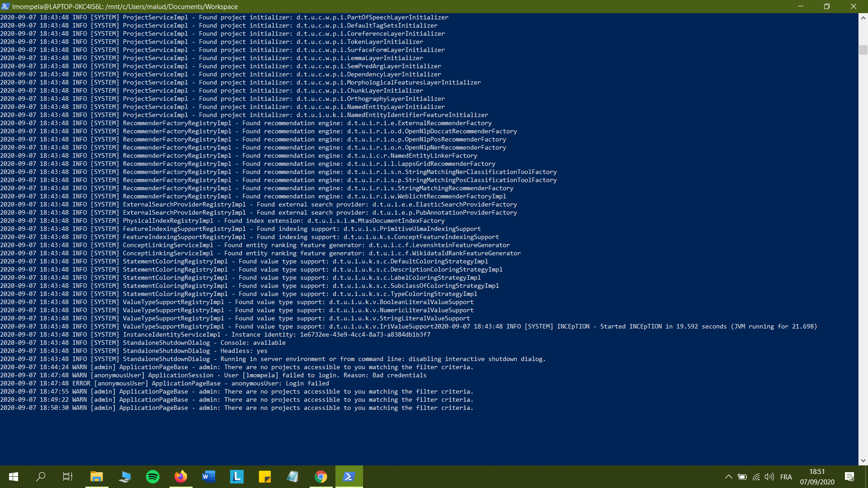Select the active PowerShell taskbar icon
This screenshot has width=868, height=488.
(349, 477)
